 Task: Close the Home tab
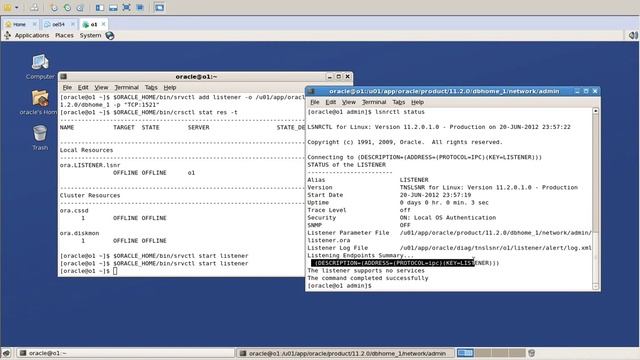(35, 24)
